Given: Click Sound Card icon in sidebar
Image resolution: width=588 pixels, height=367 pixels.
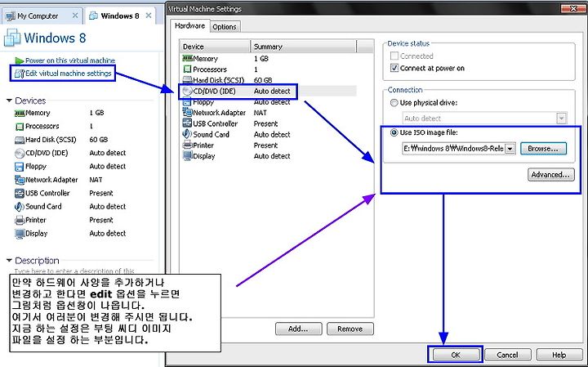Looking at the screenshot, I should (20, 207).
